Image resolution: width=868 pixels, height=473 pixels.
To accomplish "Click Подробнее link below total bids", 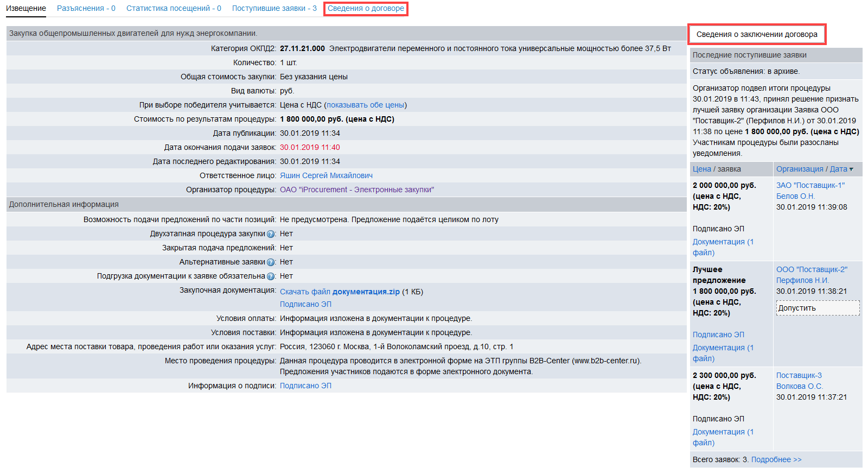I will click(776, 459).
